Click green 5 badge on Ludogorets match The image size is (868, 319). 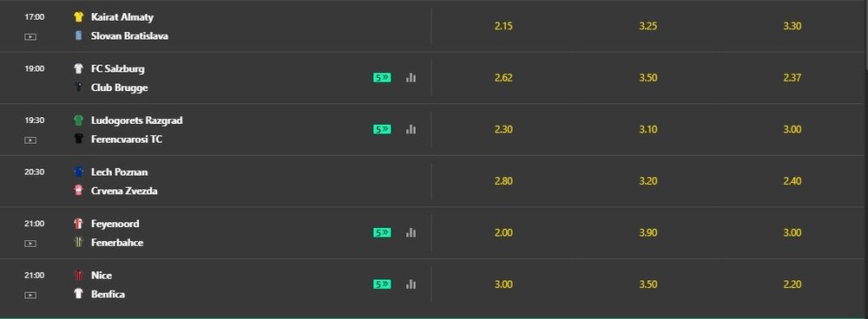(382, 129)
